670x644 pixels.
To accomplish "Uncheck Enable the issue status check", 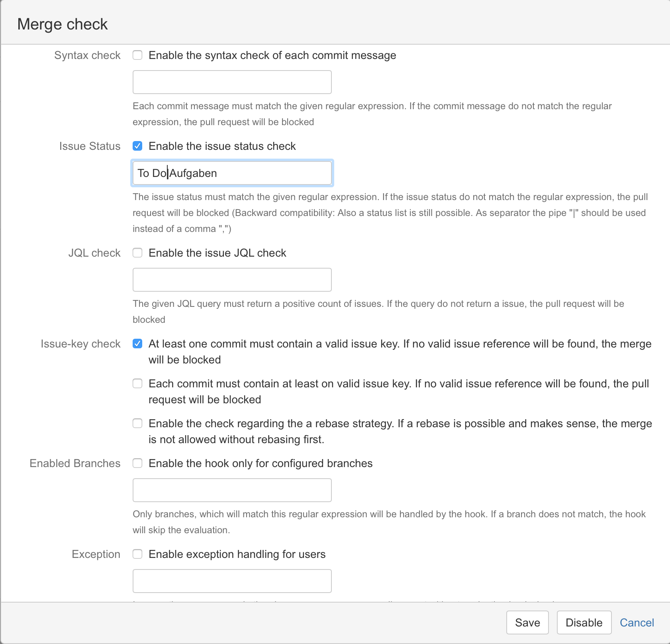I will (137, 146).
